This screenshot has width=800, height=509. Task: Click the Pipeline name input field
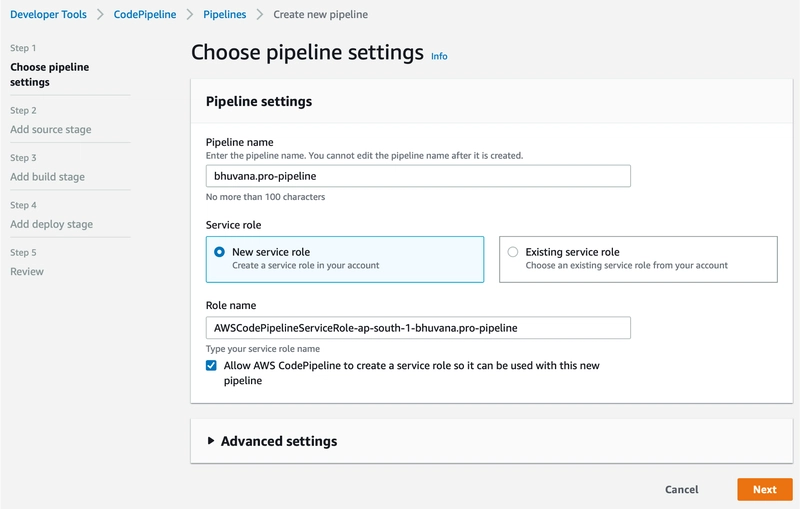pyautogui.click(x=418, y=176)
